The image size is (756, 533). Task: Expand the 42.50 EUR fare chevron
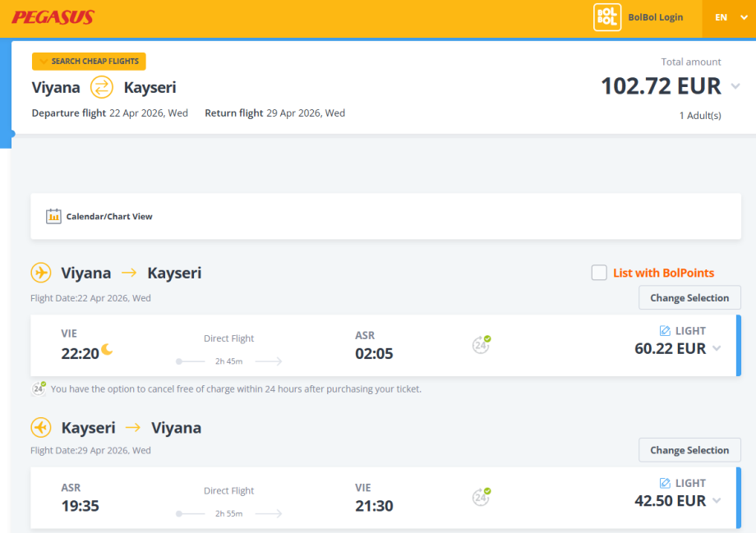(x=717, y=501)
